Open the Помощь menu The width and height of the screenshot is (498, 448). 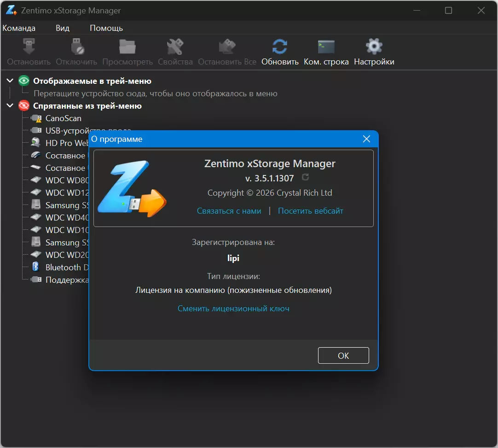click(x=106, y=28)
